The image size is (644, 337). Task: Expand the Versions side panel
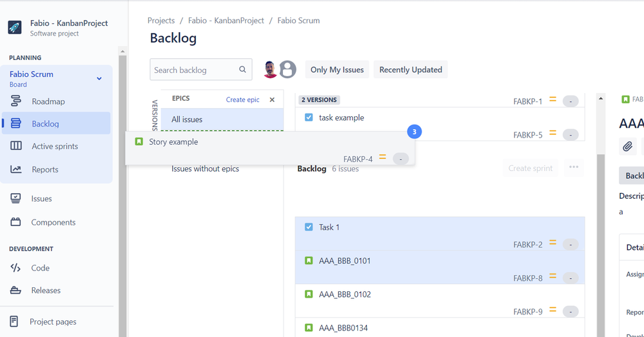pos(155,115)
